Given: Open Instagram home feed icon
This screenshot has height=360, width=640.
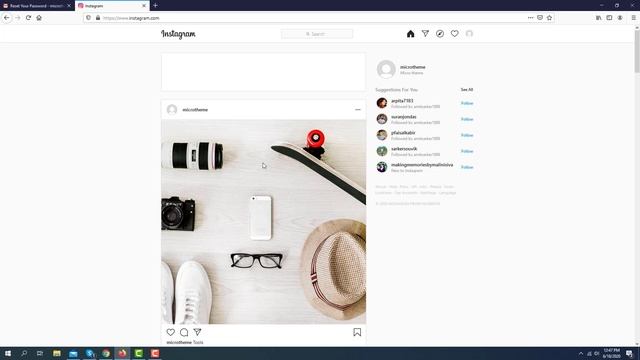Looking at the screenshot, I should point(410,34).
